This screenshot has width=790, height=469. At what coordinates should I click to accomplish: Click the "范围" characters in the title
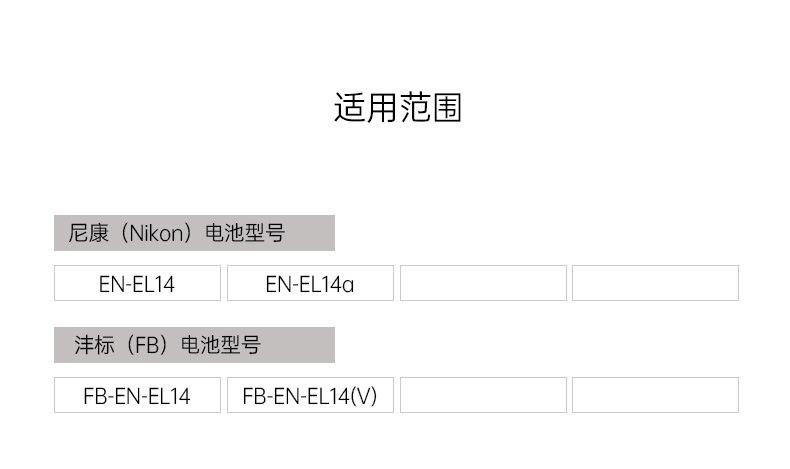tap(430, 108)
